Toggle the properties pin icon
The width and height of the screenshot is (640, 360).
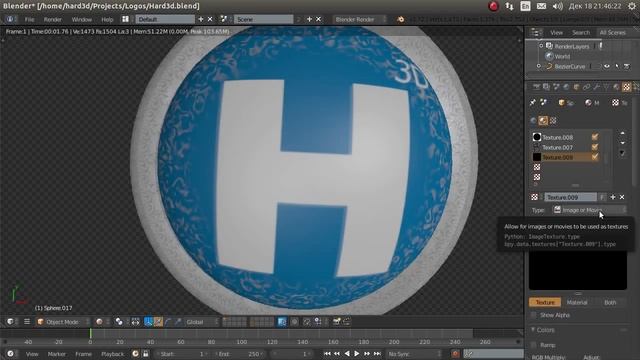[x=533, y=102]
